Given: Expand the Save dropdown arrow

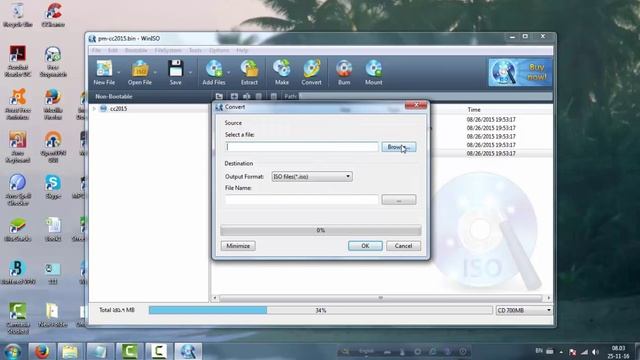Looking at the screenshot, I should (x=190, y=72).
